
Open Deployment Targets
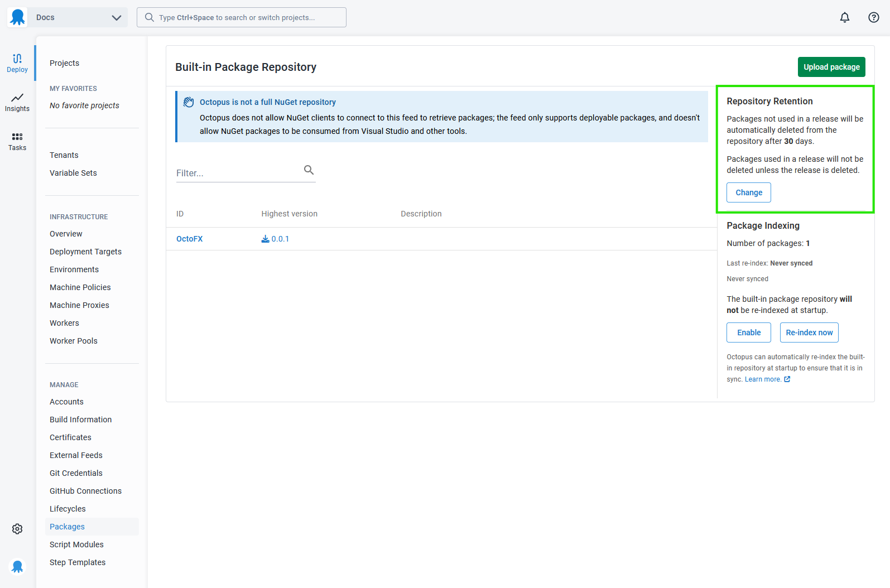click(x=85, y=252)
